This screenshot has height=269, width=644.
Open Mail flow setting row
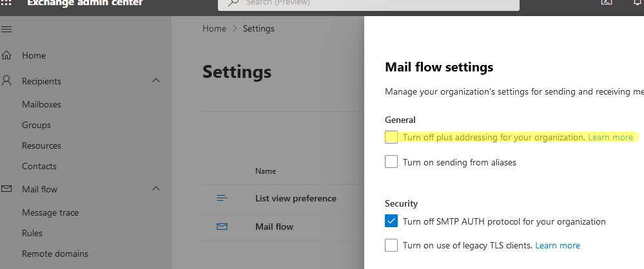(x=275, y=227)
